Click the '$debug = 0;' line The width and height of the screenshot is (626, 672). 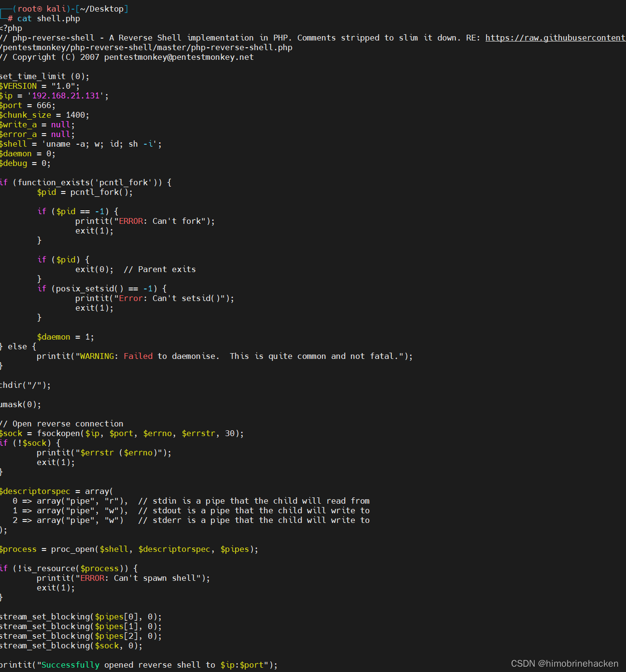point(25,163)
